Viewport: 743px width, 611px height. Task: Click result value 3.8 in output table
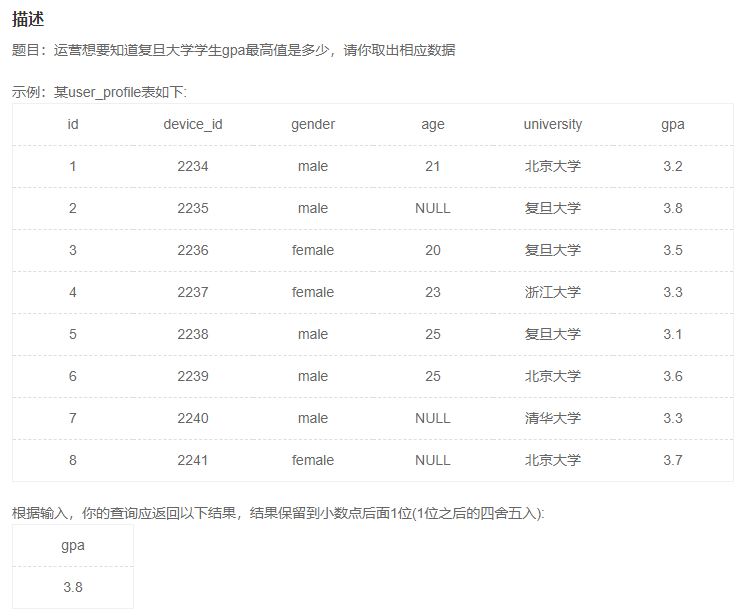coord(72,587)
